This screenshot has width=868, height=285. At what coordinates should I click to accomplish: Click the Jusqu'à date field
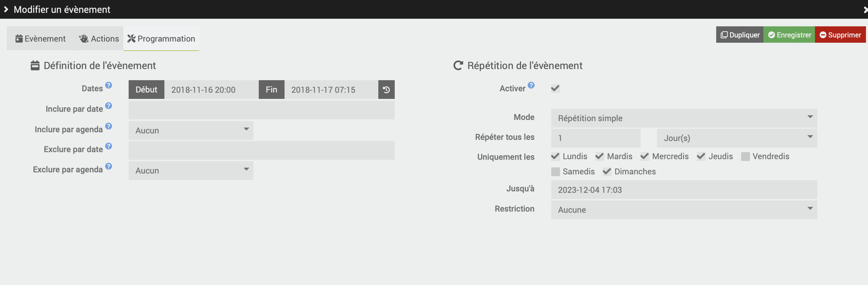pos(684,190)
